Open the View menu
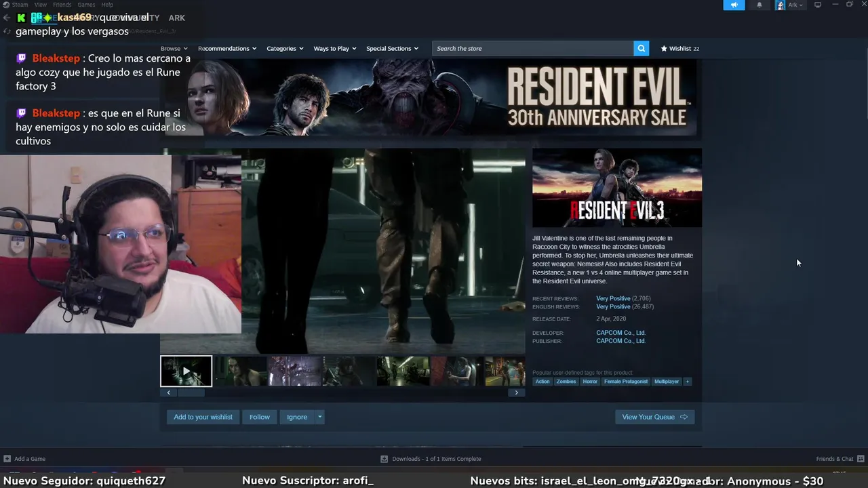Viewport: 868px width, 488px height. click(x=41, y=5)
